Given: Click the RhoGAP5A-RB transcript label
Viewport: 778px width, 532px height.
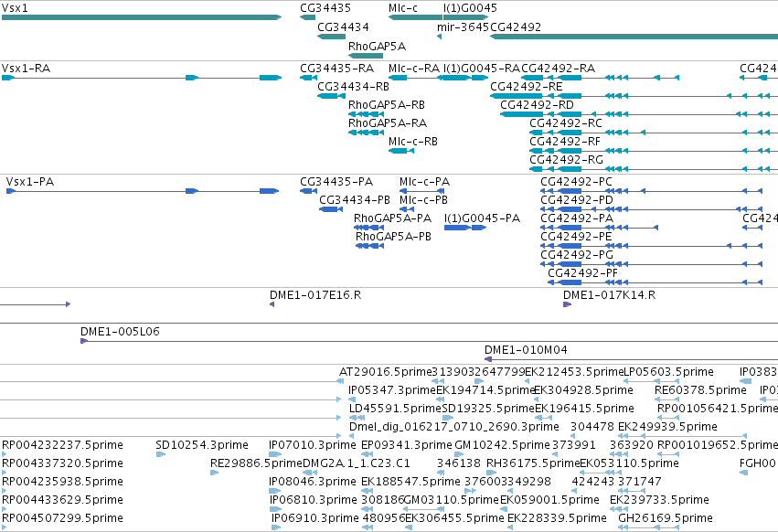Looking at the screenshot, I should [x=387, y=105].
